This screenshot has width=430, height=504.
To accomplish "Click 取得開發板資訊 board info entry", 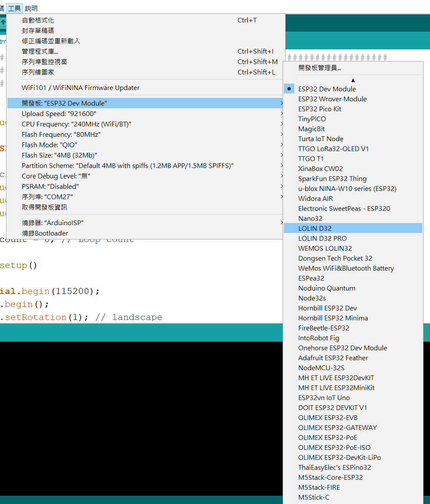I will click(x=146, y=207).
